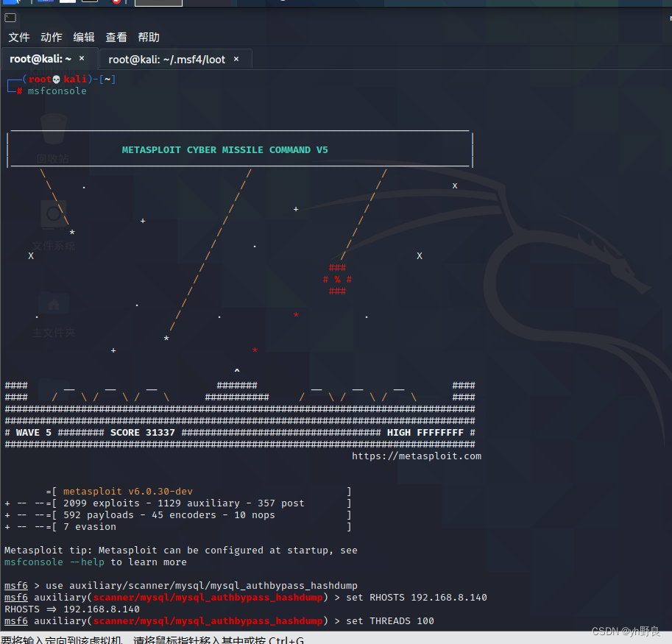
Task: Click the RHOSTS => 192.168.8.140 output line
Action: (x=72, y=609)
